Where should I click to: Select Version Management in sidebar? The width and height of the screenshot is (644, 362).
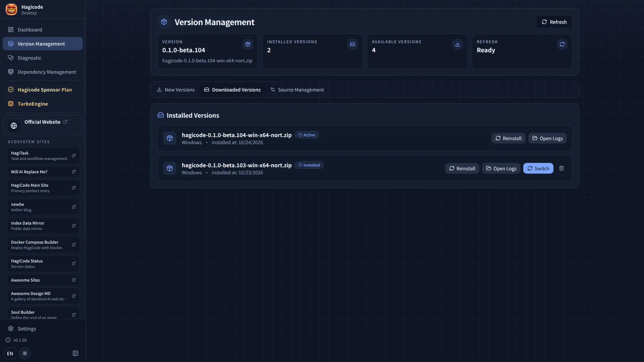pos(43,44)
